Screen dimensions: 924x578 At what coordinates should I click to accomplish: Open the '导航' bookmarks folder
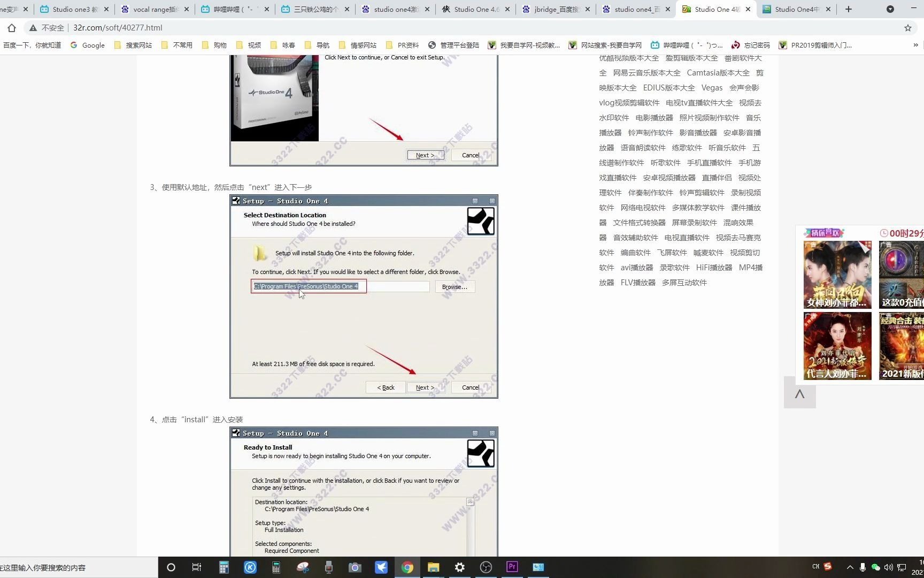coord(317,45)
